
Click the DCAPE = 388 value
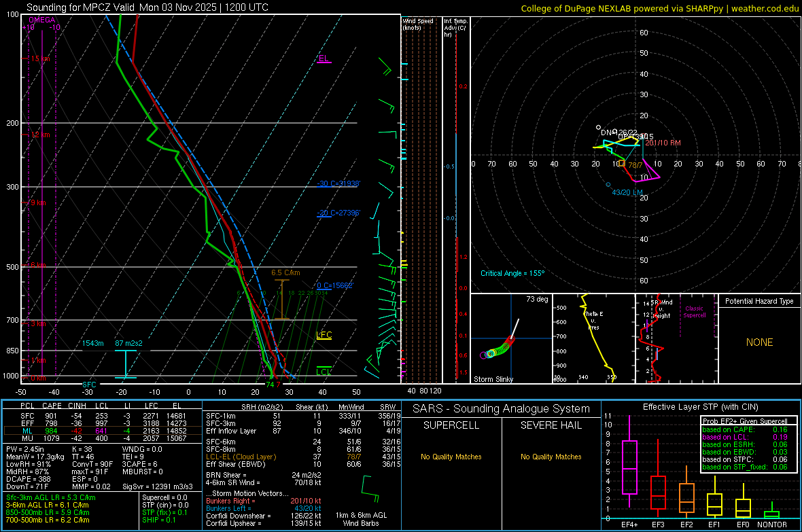[28, 479]
